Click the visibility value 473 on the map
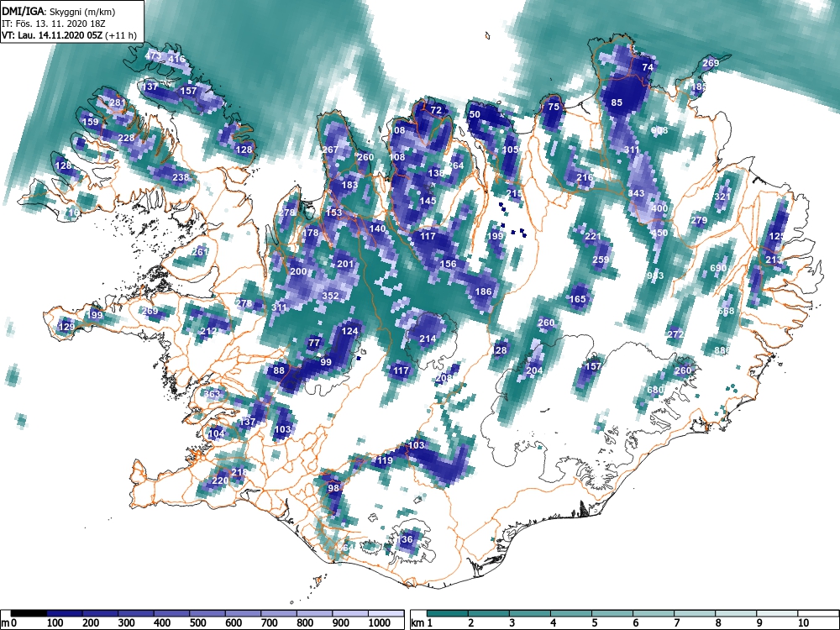Viewport: 840px width, 630px height. (153, 55)
